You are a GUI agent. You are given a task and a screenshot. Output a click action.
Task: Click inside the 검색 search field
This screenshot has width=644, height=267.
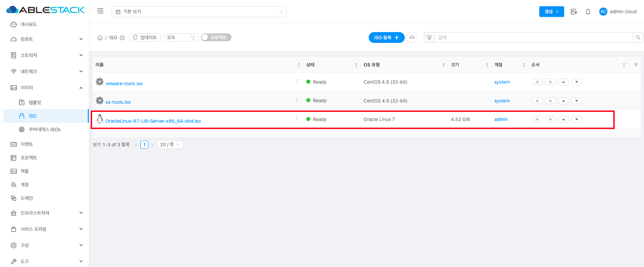click(533, 38)
